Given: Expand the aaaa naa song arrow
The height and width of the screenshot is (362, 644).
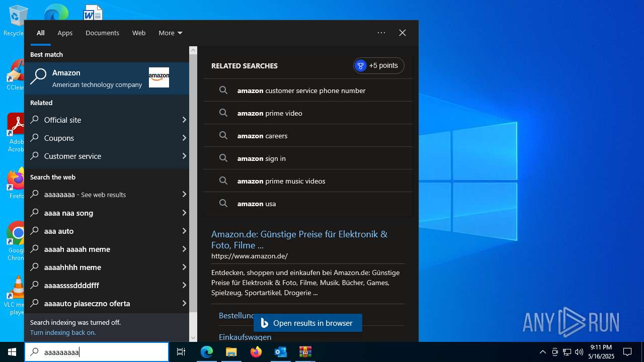Looking at the screenshot, I should click(184, 213).
